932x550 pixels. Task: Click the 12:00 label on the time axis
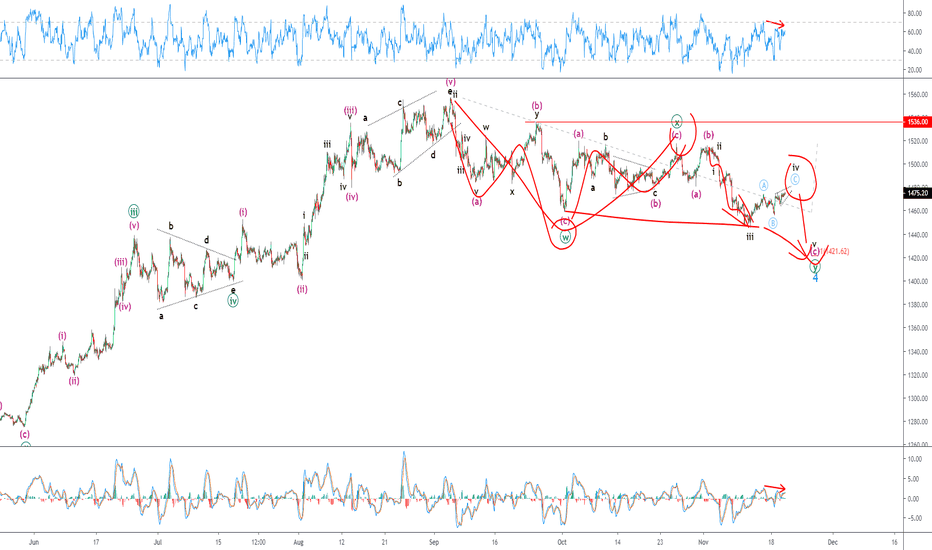pyautogui.click(x=259, y=542)
